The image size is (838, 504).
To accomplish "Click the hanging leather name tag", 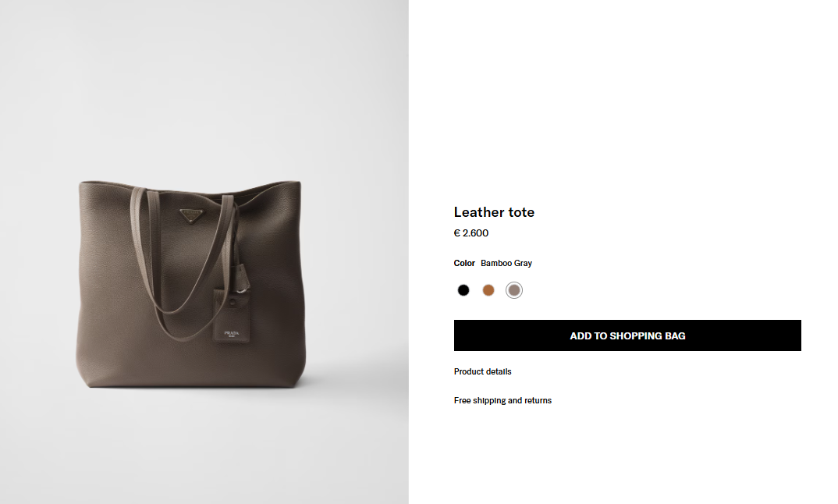I will [x=232, y=315].
